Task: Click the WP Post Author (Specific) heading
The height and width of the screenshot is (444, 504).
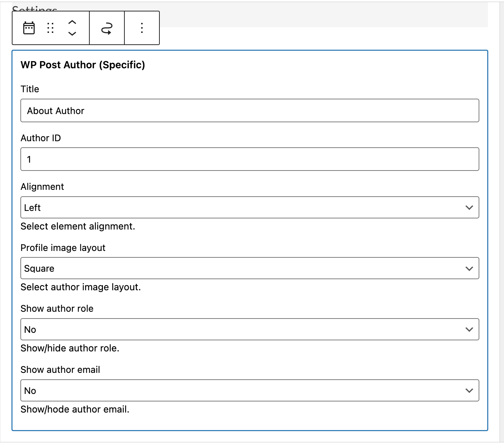Action: point(83,65)
